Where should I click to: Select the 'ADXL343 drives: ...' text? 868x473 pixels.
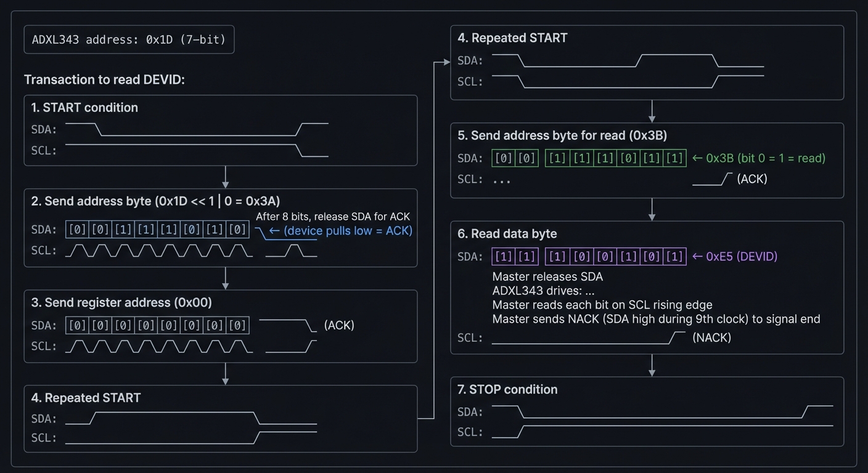(543, 291)
